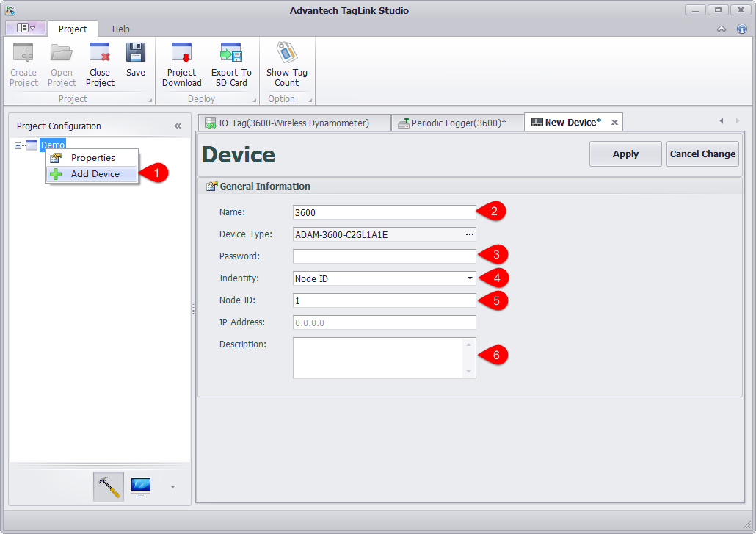756x534 pixels.
Task: Open the application menu button
Action: pos(26,28)
